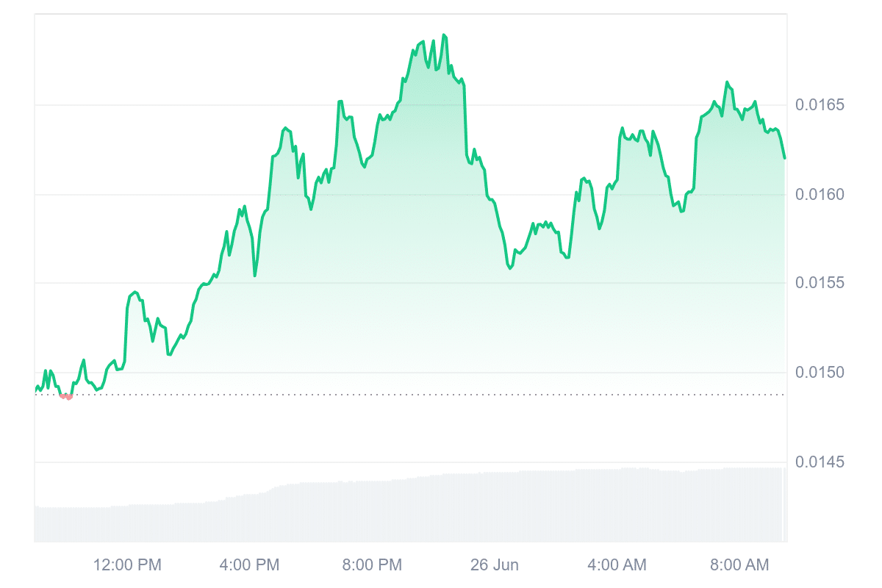Click the 26 Jun date axis label
This screenshot has width=882, height=588.
click(494, 565)
